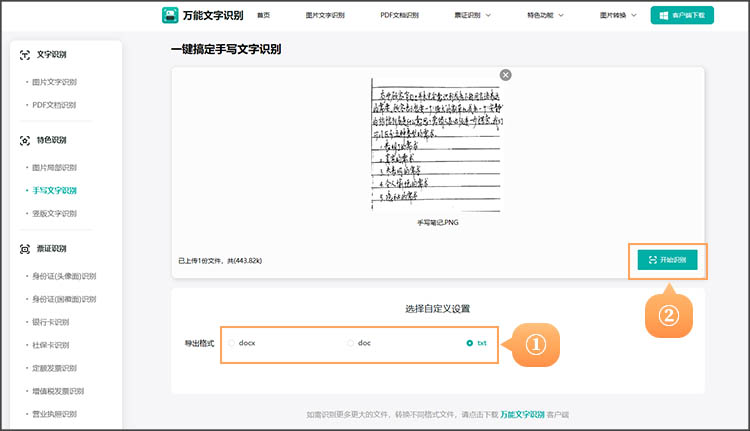Click the 文字识别 section icon in sidebar
750x431 pixels.
25,54
